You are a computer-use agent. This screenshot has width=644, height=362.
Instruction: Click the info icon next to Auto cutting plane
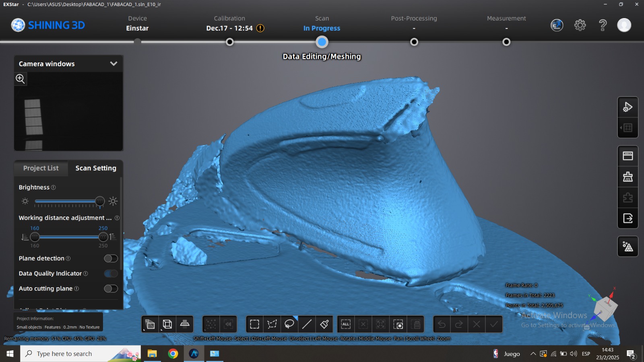click(x=76, y=289)
